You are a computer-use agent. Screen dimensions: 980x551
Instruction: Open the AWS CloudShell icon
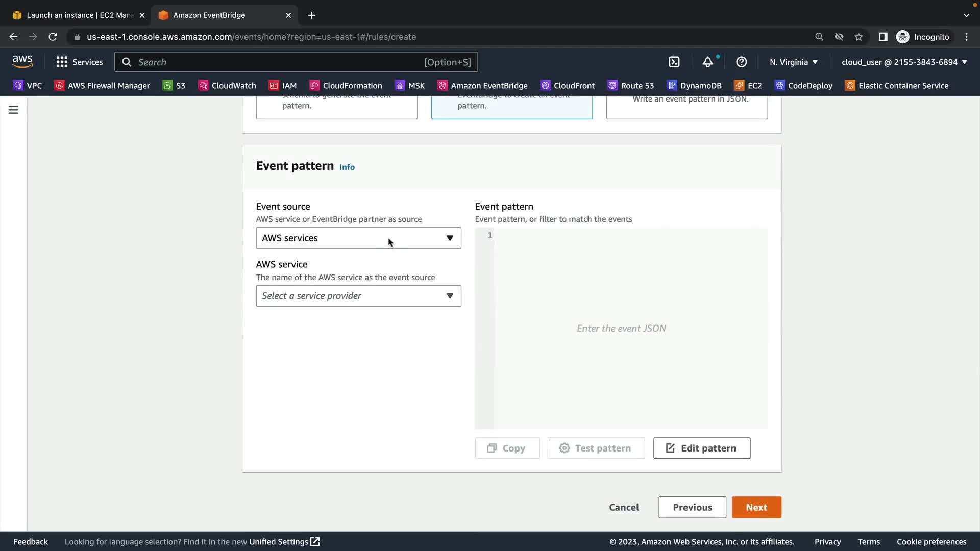[674, 62]
